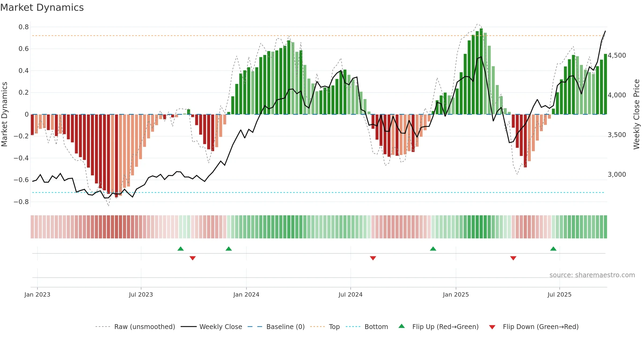This screenshot has width=644, height=362.
Task: Click the red flip-down marker near Oct 2023
Action: [193, 258]
